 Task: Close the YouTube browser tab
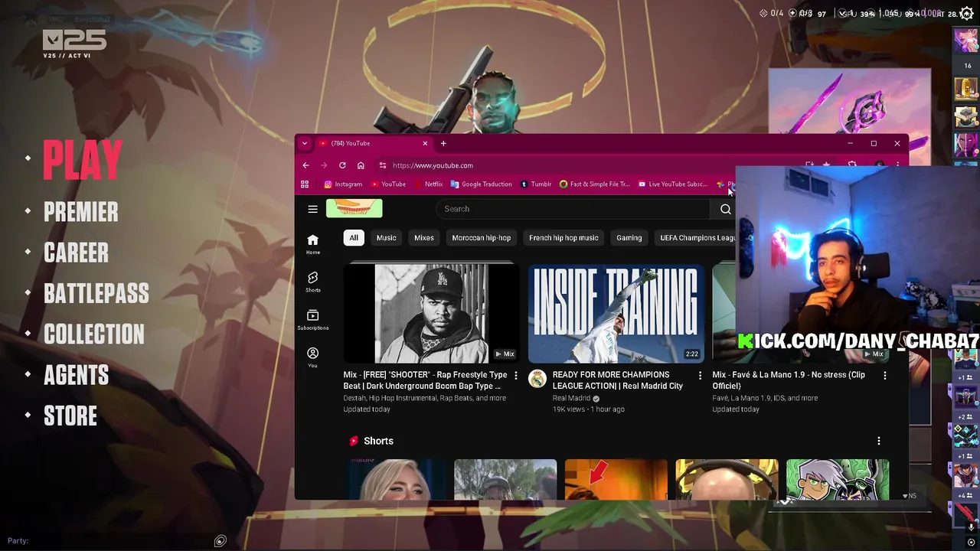[425, 143]
